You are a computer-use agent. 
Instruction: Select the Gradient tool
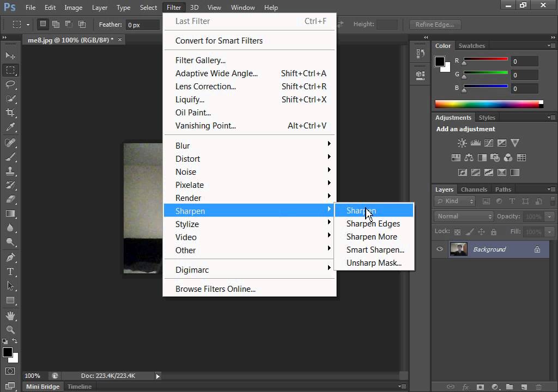10,214
